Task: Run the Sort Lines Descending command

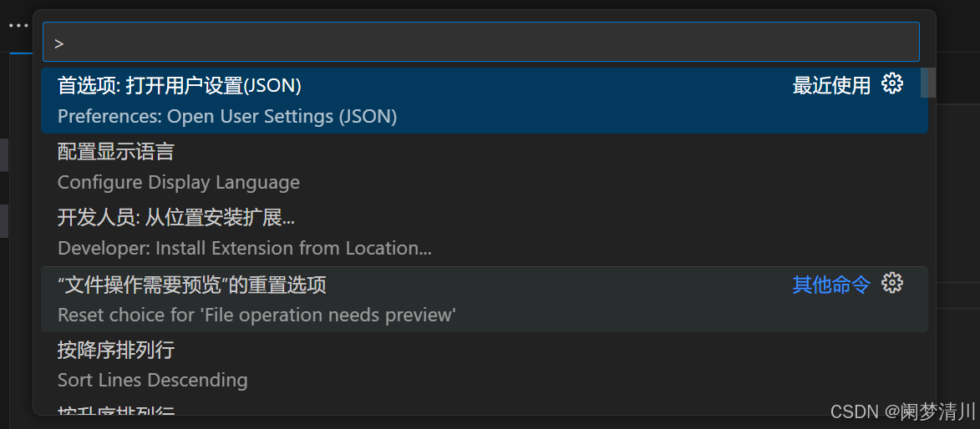Action: (485, 366)
